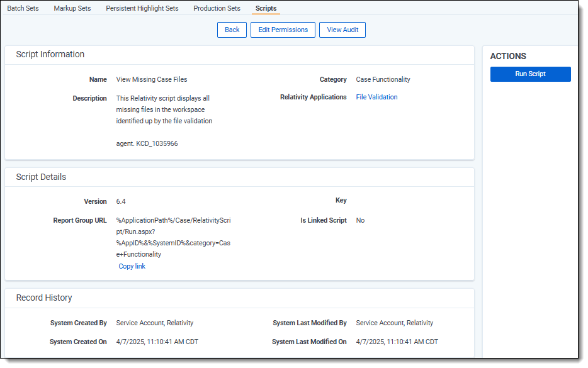Click the Script Information section header
This screenshot has width=588, height=368.
50,55
